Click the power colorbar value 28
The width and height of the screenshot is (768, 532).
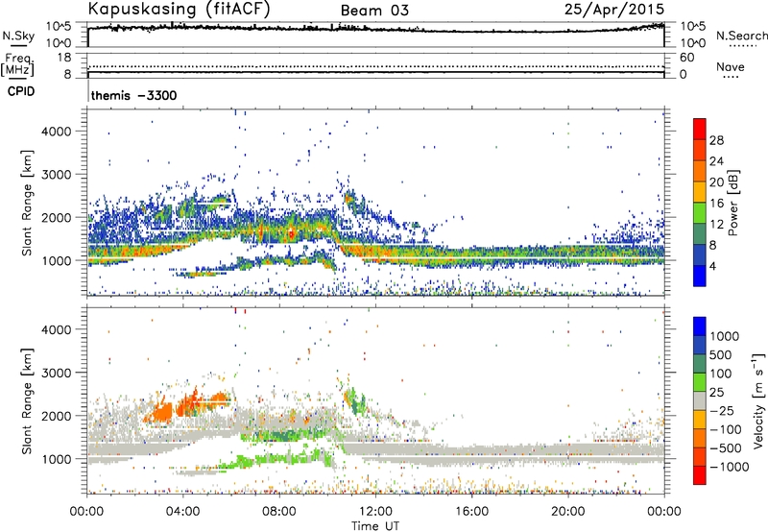coord(716,140)
